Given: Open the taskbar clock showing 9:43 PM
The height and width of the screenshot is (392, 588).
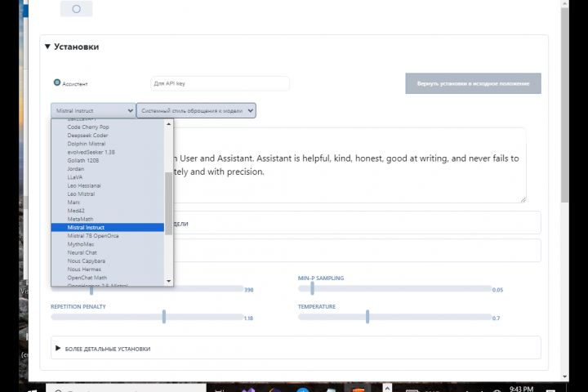Looking at the screenshot, I should (x=521, y=389).
